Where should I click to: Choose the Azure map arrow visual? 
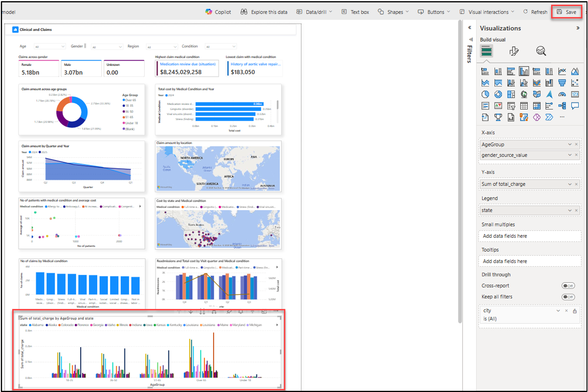click(549, 94)
